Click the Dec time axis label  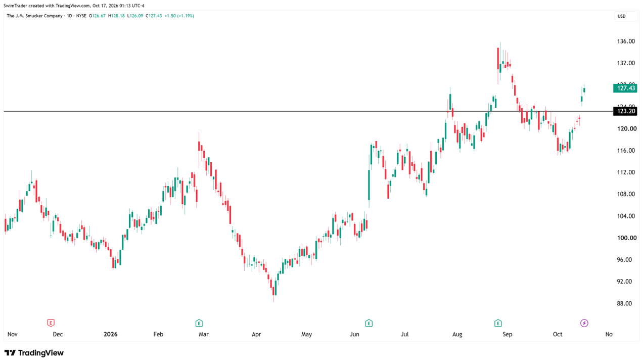[58, 334]
